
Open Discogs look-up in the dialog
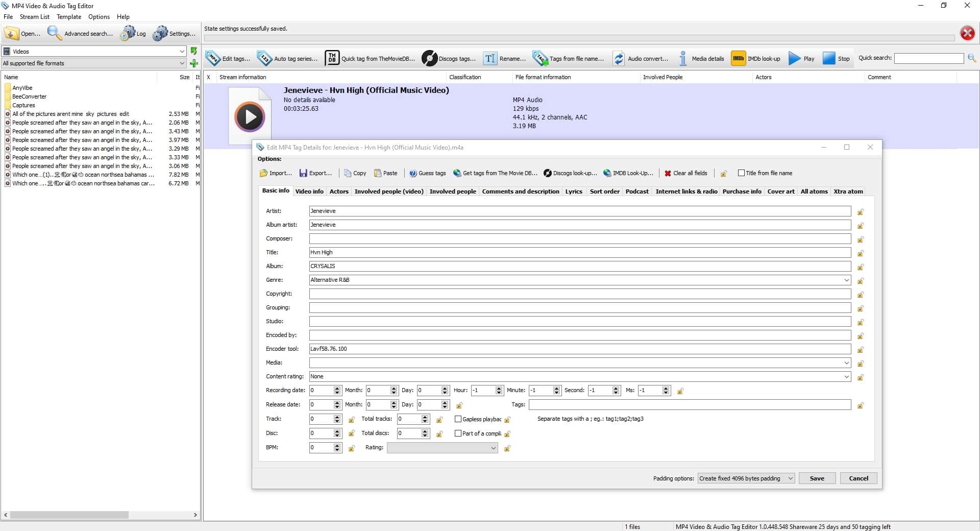tap(570, 173)
